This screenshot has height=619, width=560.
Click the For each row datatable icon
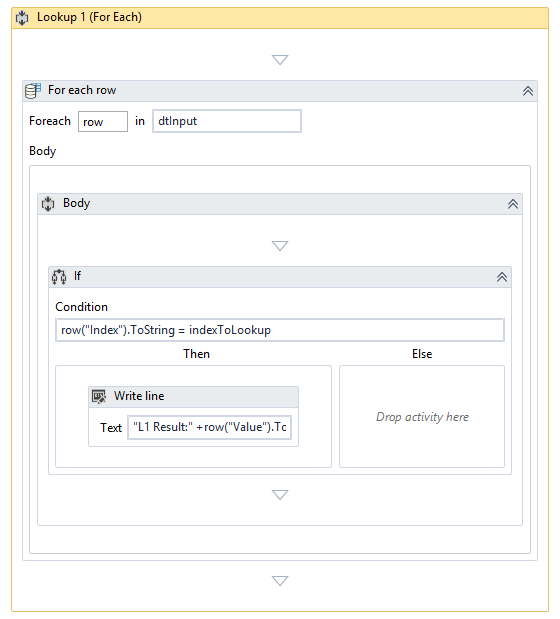tap(33, 91)
